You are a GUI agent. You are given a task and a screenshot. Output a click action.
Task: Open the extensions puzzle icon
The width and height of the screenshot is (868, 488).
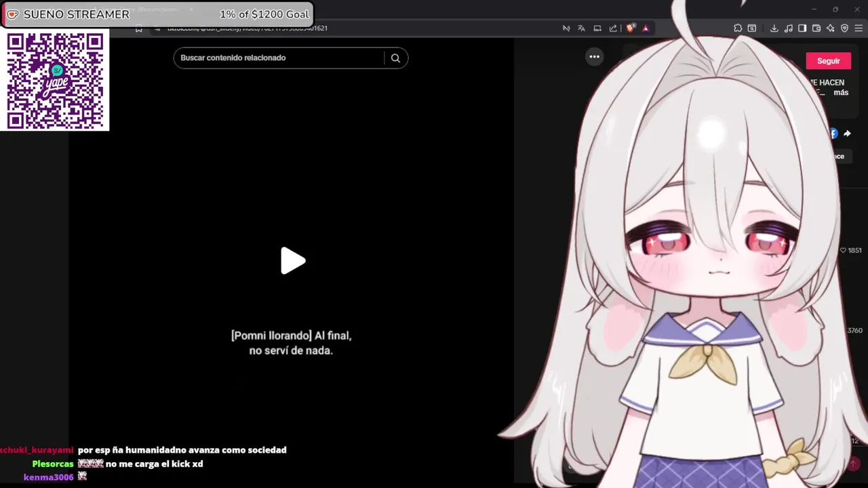click(x=738, y=28)
